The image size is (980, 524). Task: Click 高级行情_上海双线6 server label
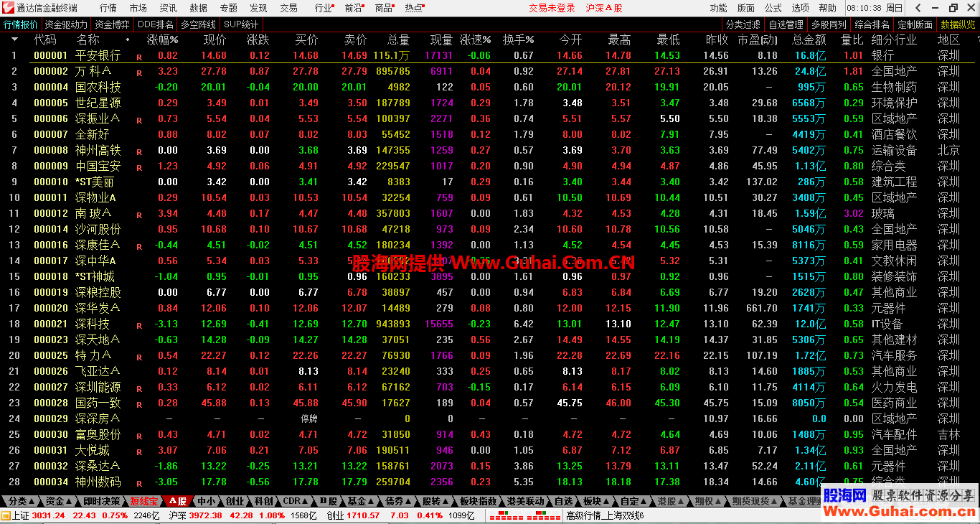pos(605,515)
